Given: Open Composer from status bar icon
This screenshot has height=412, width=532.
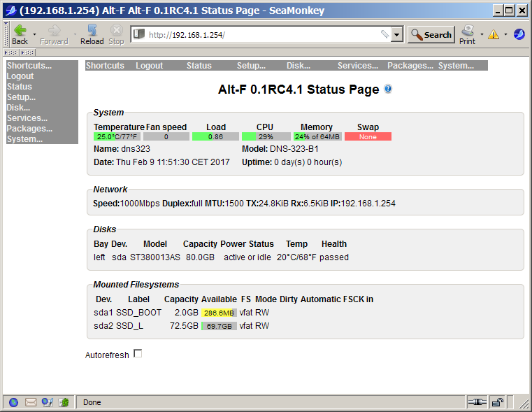Looking at the screenshot, I should click(x=47, y=402).
